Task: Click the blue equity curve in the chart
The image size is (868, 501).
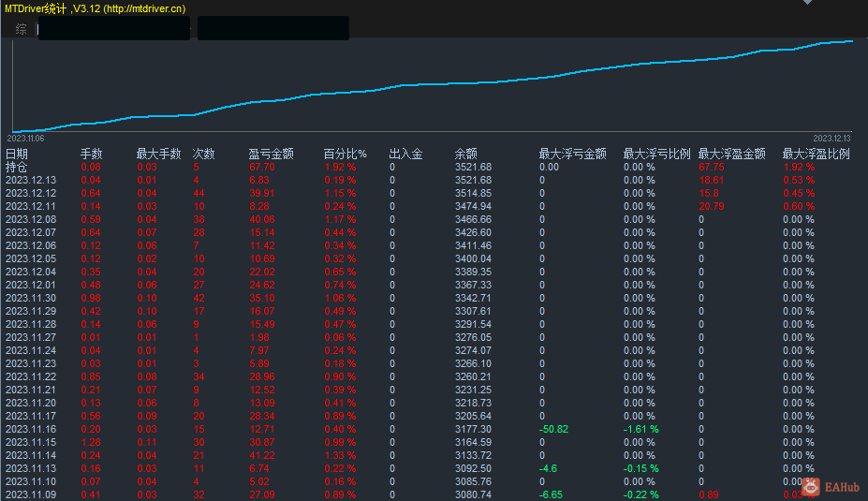Action: point(432,84)
